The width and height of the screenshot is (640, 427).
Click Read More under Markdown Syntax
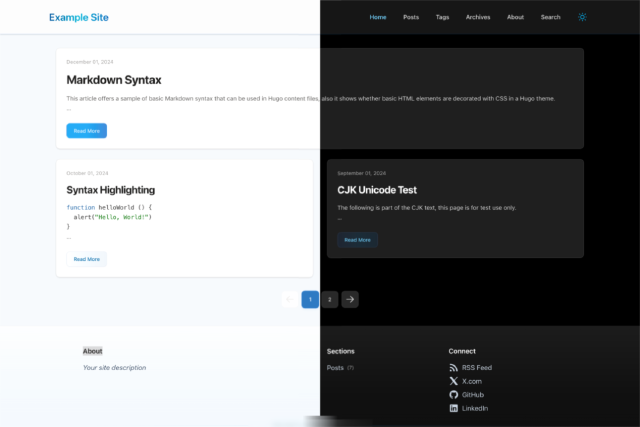click(86, 131)
